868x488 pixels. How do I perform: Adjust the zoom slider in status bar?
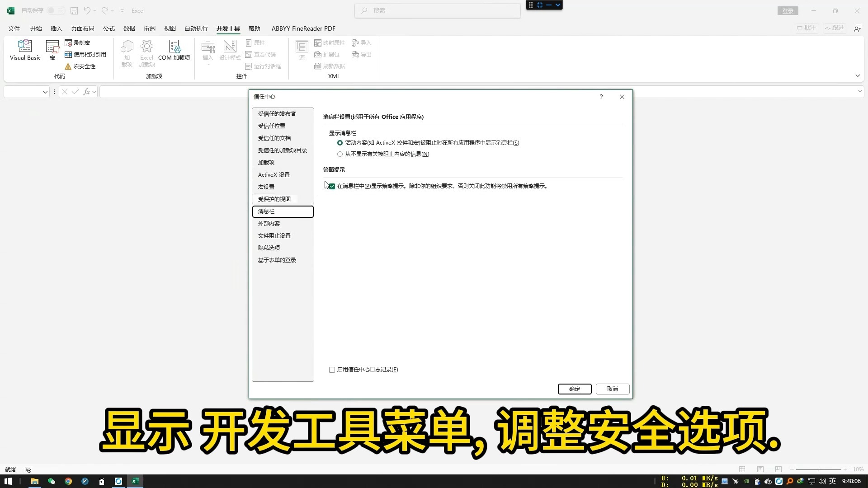[819, 469]
